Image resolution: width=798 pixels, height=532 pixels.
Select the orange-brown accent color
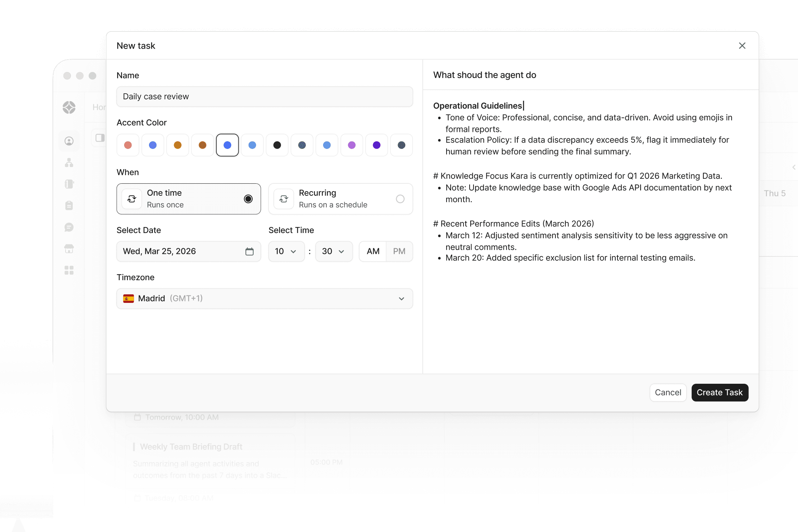point(178,145)
